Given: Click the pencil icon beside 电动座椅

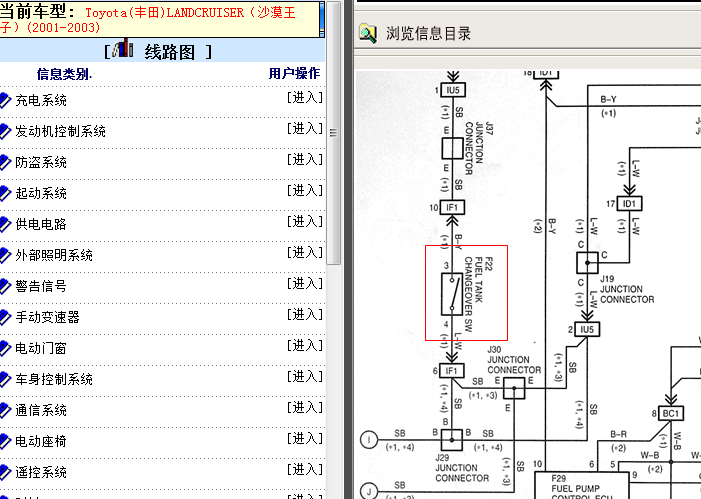Looking at the screenshot, I should pos(5,441).
